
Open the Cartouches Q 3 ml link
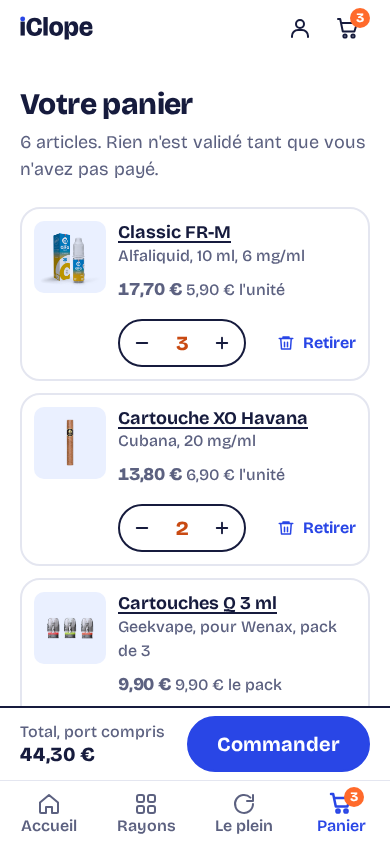click(197, 603)
